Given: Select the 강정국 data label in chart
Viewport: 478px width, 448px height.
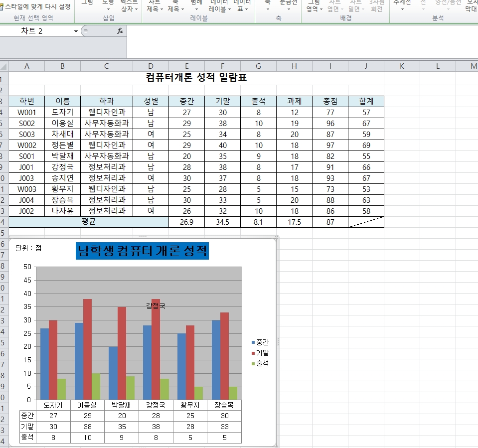Looking at the screenshot, I should (x=156, y=305).
